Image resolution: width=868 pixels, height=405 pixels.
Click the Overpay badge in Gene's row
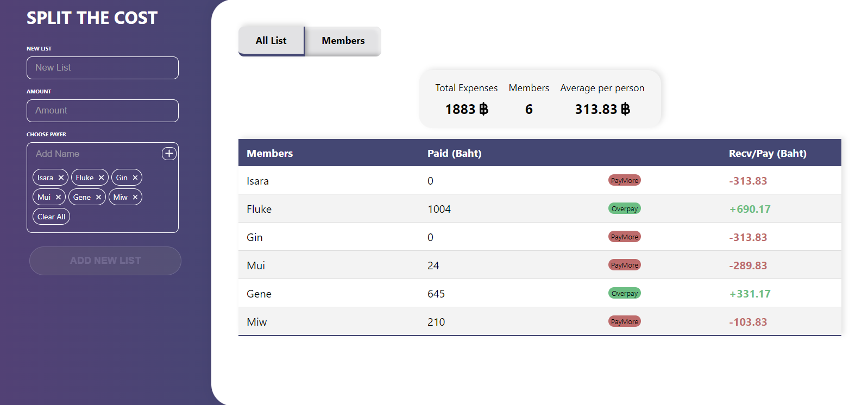pyautogui.click(x=625, y=293)
